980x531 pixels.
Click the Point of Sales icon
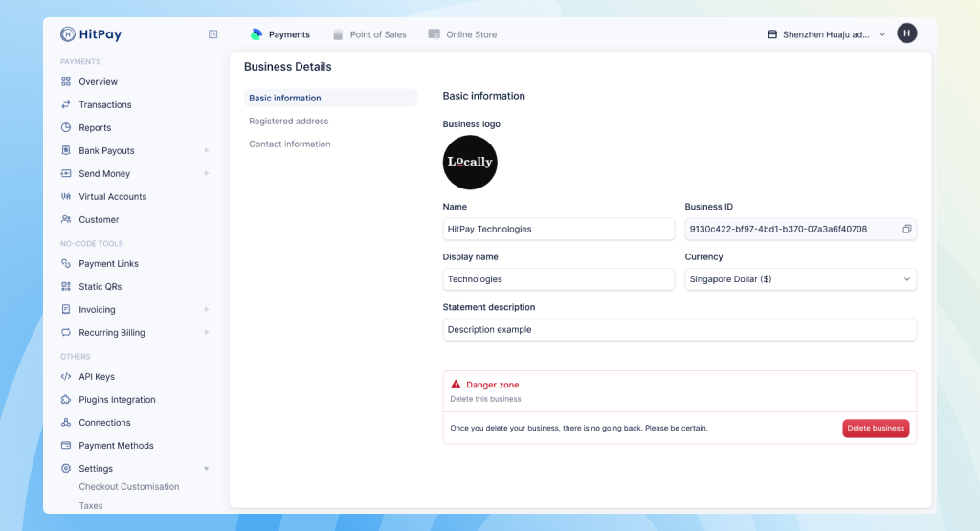tap(338, 34)
